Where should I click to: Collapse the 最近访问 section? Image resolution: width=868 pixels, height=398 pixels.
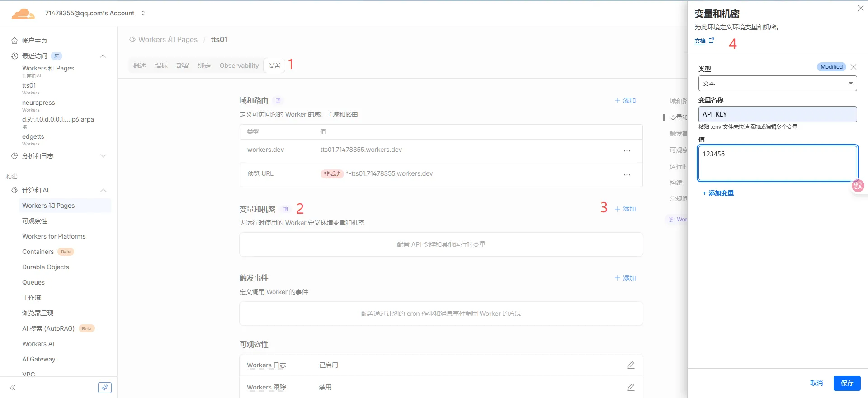coord(103,56)
